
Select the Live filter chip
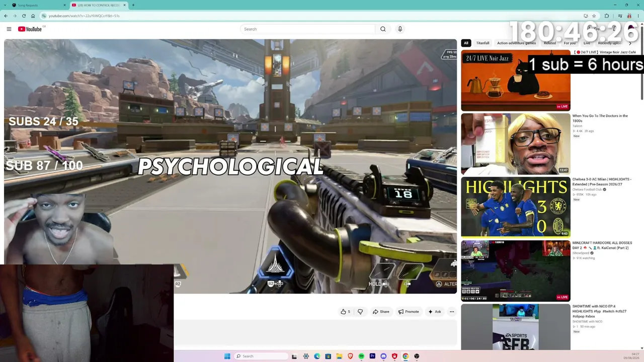coord(587,43)
